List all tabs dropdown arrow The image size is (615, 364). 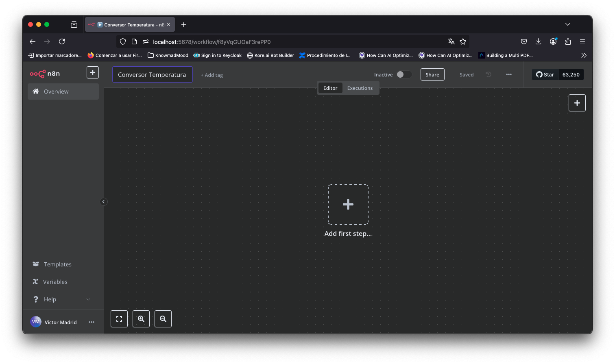pyautogui.click(x=568, y=24)
